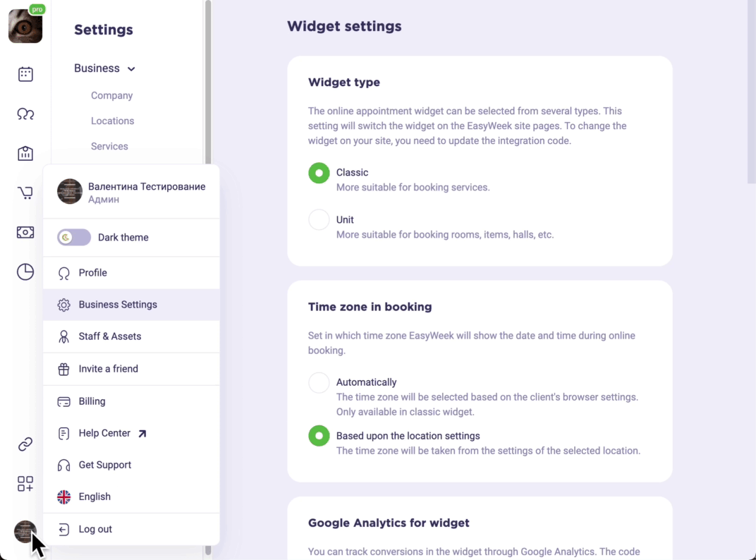Open the Locations settings item
756x560 pixels.
(112, 121)
